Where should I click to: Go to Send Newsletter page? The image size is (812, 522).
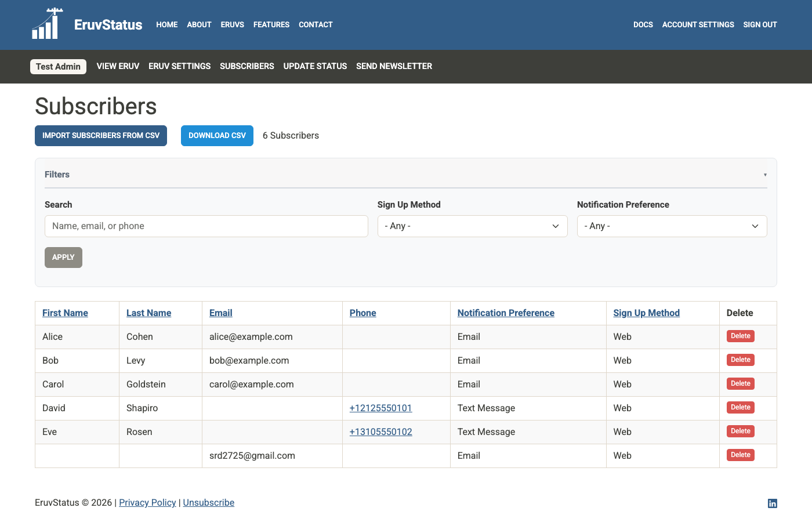coord(394,66)
